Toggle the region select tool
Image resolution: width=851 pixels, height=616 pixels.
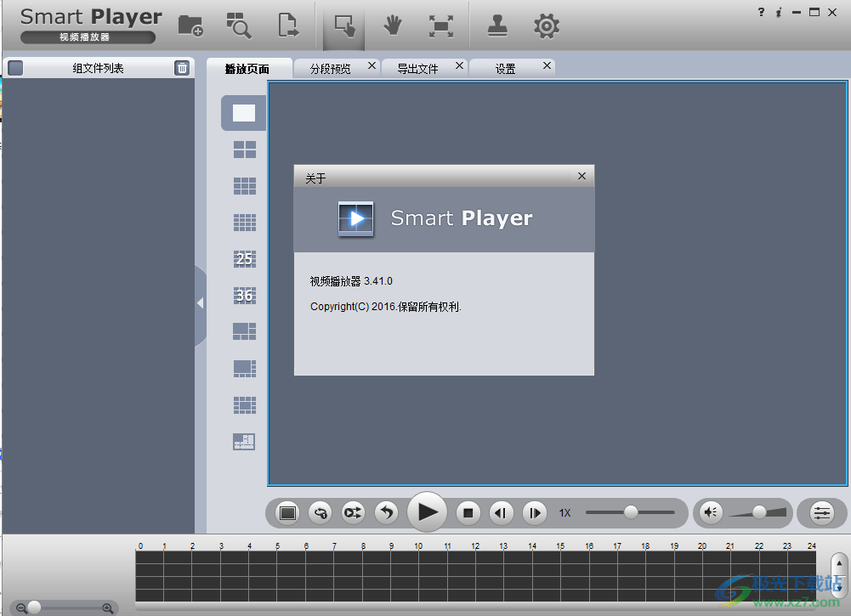(343, 25)
